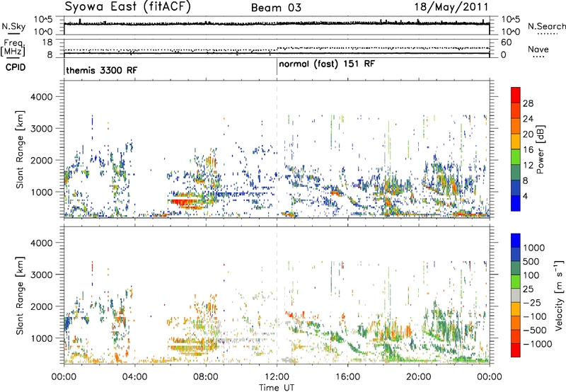
Task: Click the "Time UT" axis title
Action: coord(277,388)
